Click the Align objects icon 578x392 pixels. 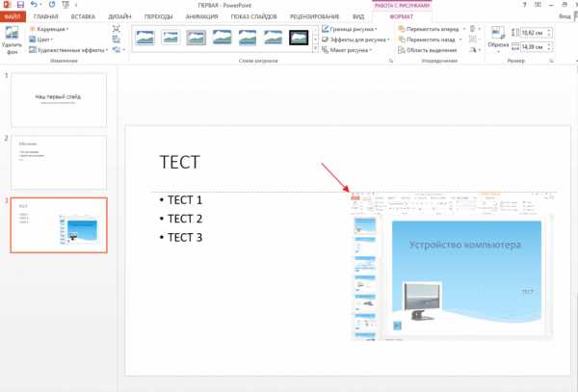coord(473,29)
